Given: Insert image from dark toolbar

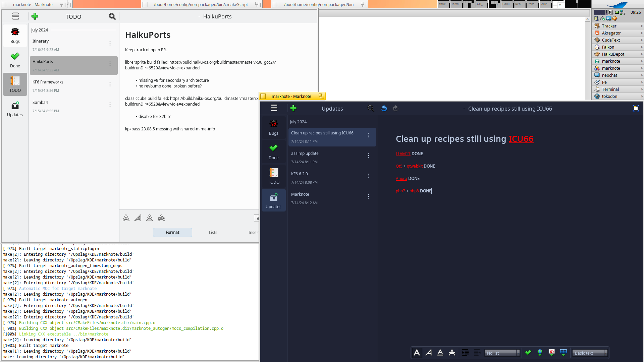Looking at the screenshot, I should pos(552,353).
